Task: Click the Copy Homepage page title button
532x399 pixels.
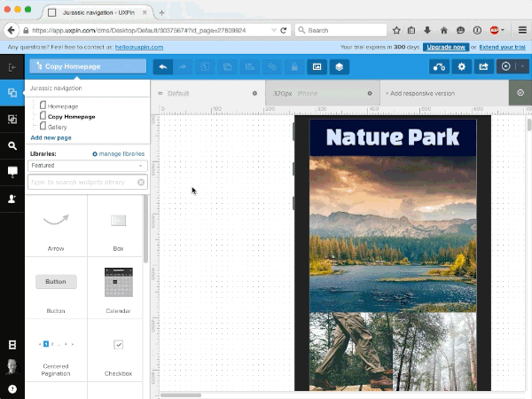Action: pyautogui.click(x=88, y=66)
